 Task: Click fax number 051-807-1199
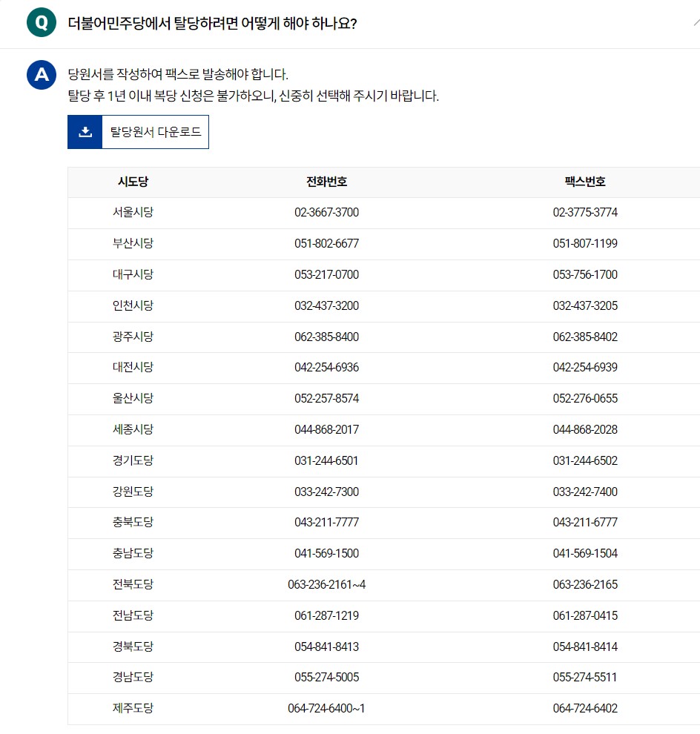pos(585,243)
